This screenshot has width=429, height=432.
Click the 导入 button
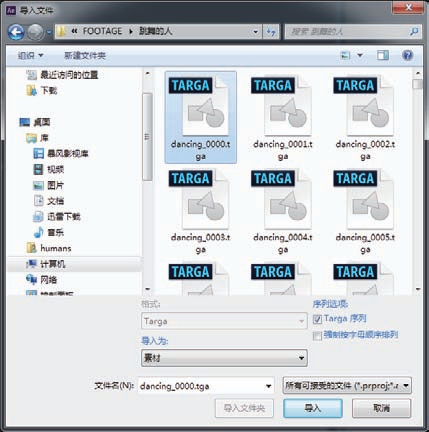313,408
